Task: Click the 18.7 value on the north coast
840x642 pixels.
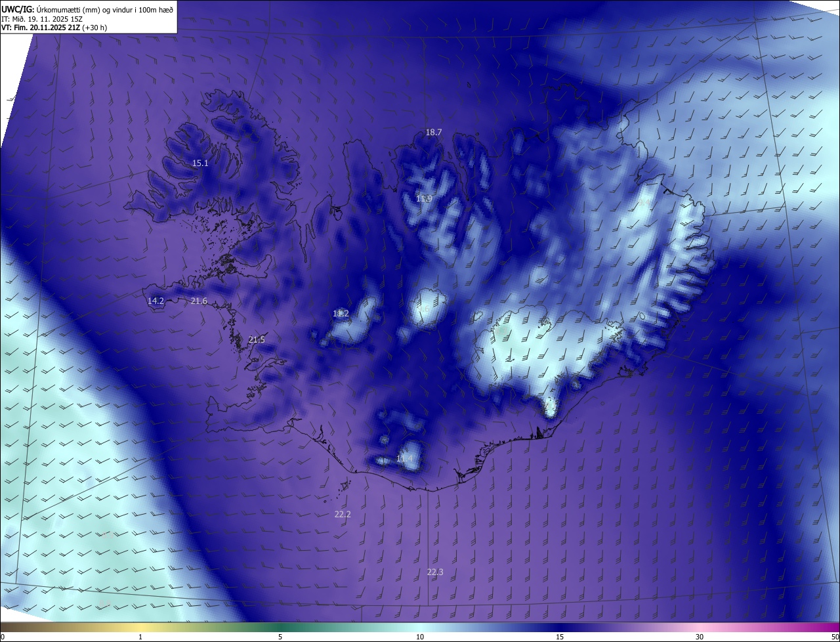Action: [434, 133]
